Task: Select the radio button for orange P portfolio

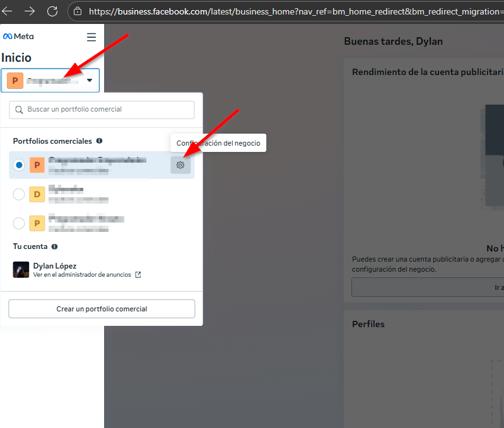Action: coord(19,165)
